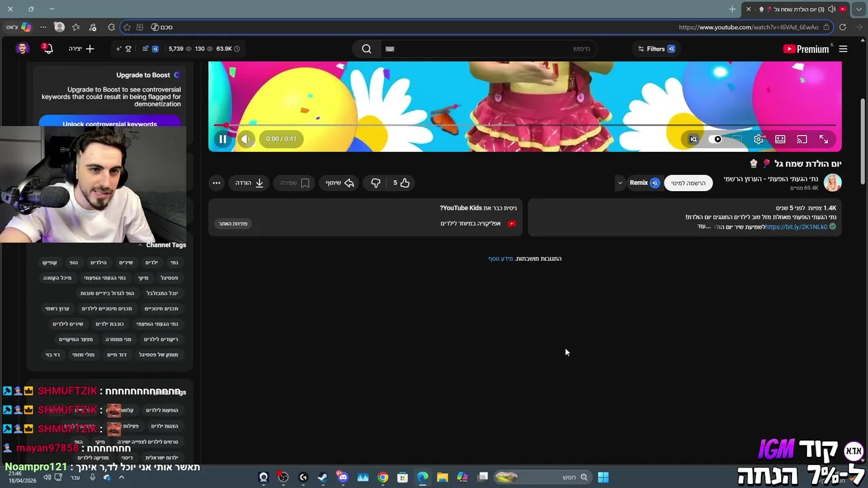The width and height of the screenshot is (868, 488).
Task: Add page to favorites star icon
Action: pyautogui.click(x=127, y=27)
